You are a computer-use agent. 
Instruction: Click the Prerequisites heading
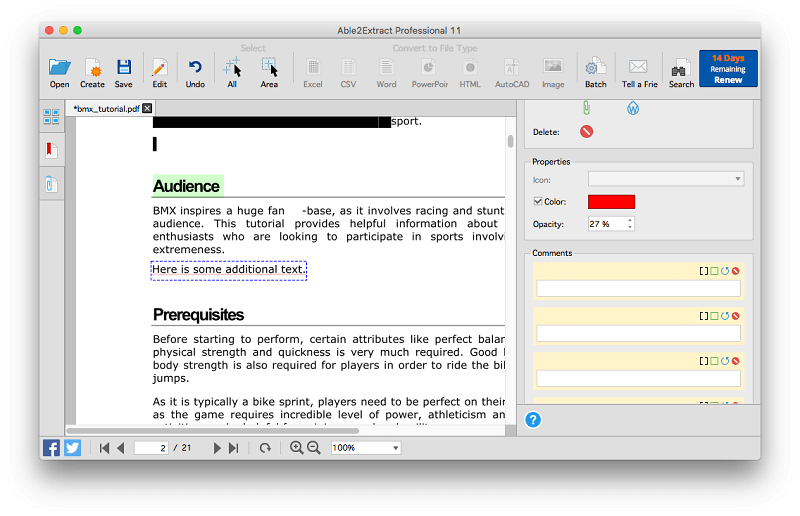pyautogui.click(x=198, y=314)
